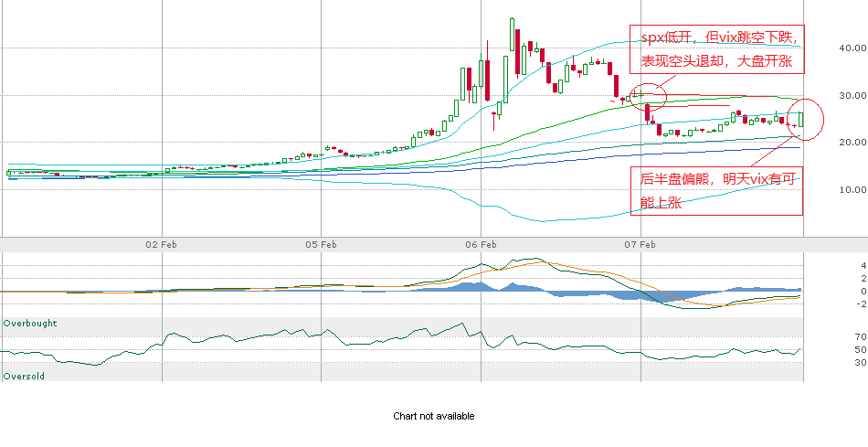868x447 pixels.
Task: Click the 30.00 price axis label
Action: coord(850,96)
